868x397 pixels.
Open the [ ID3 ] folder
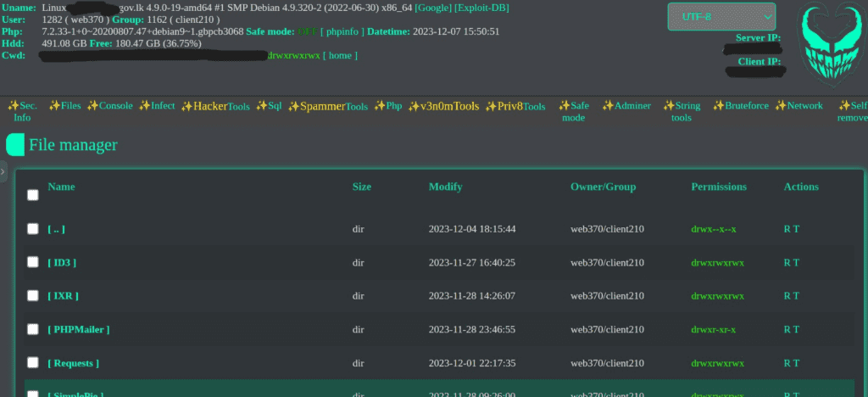point(62,262)
